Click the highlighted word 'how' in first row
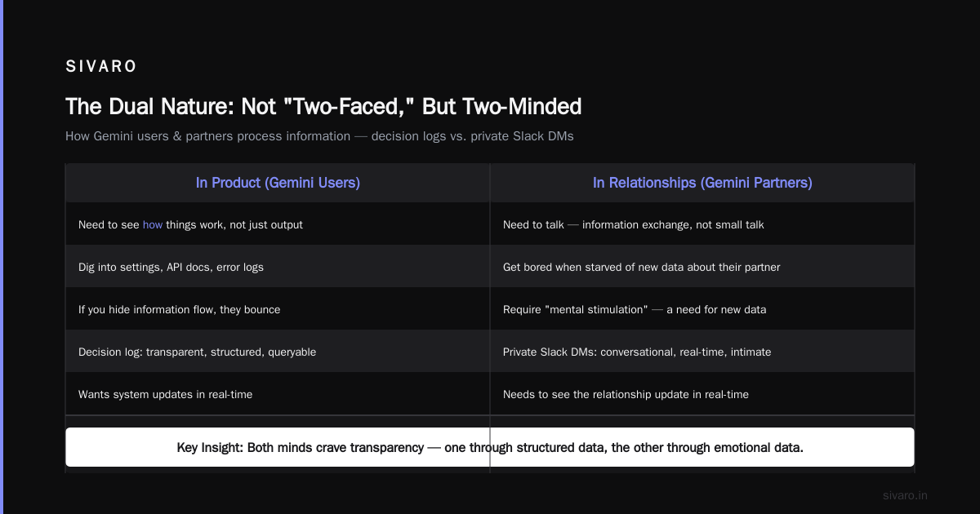The width and height of the screenshot is (980, 514). pyautogui.click(x=153, y=224)
